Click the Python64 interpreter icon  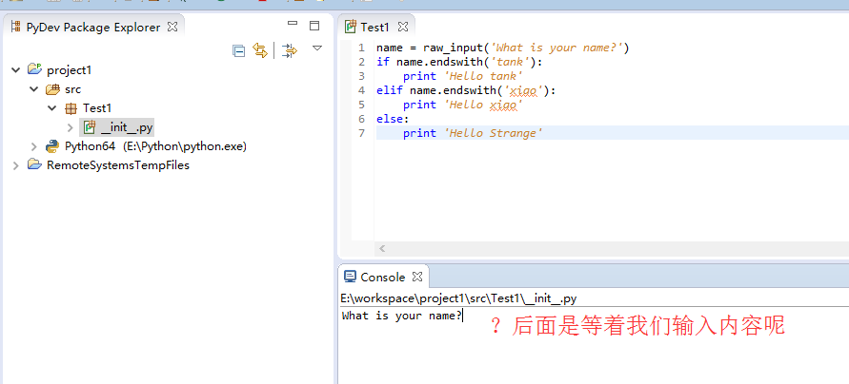pos(53,146)
